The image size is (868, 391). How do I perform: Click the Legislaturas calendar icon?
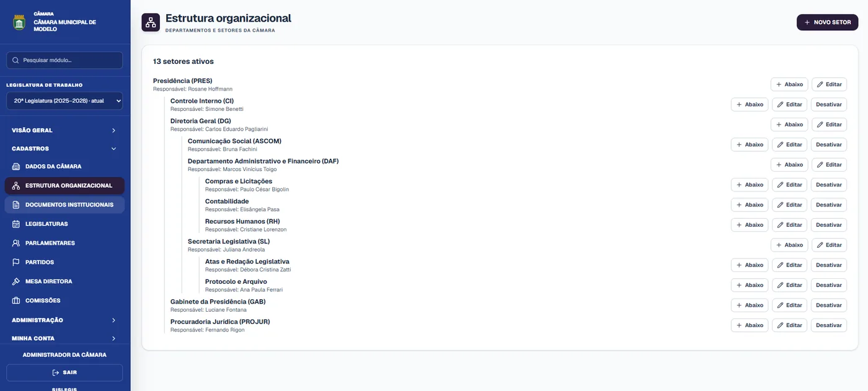coord(16,224)
